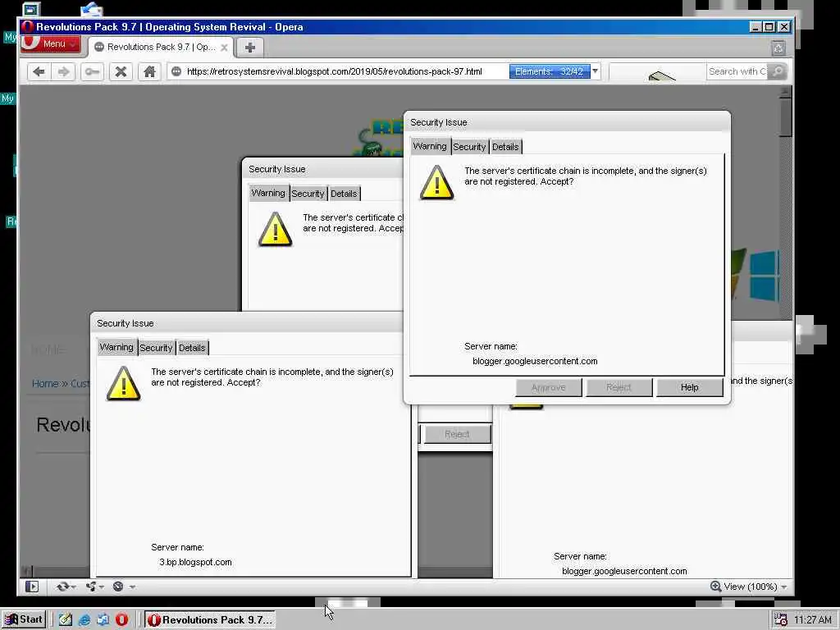
Task: Click the site info globe in address bar
Action: (176, 71)
